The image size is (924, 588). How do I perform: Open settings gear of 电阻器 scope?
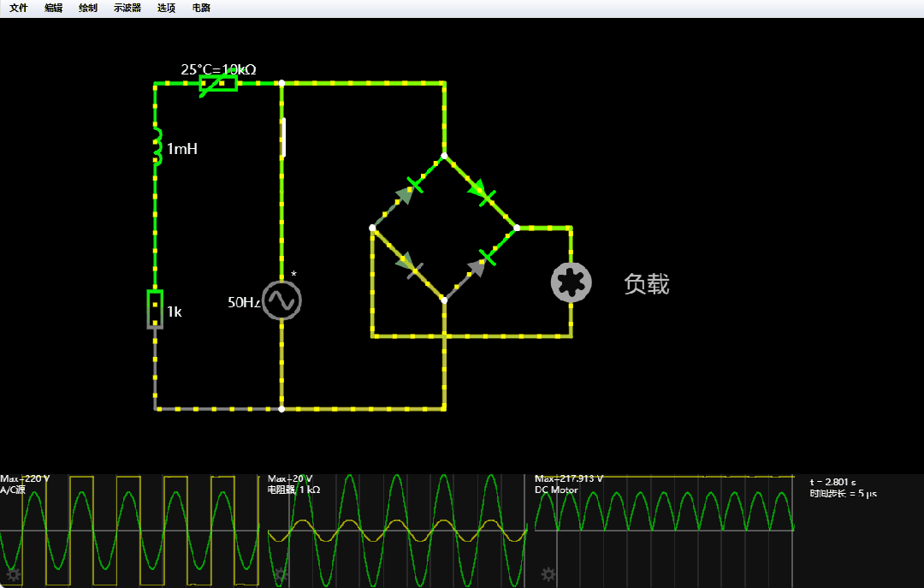pos(281,574)
